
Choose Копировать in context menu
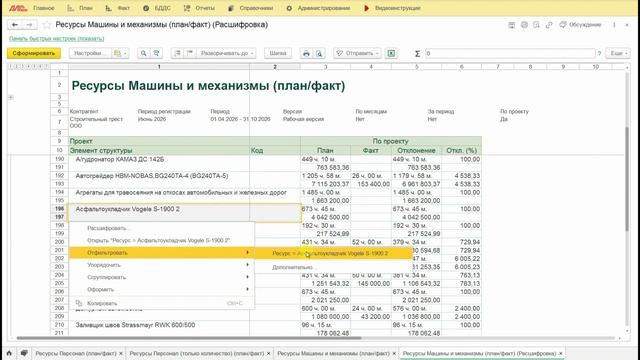[162, 303]
